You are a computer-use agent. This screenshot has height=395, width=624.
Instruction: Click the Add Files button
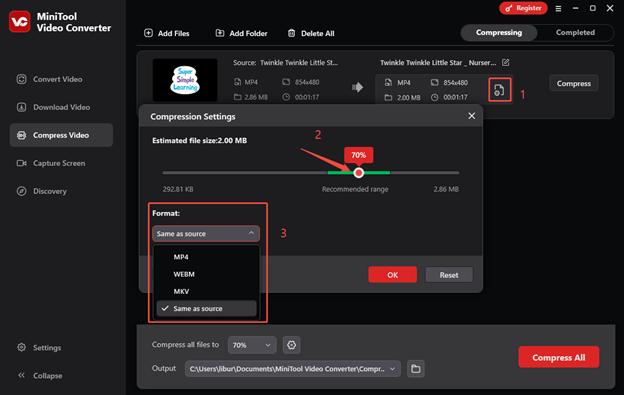tap(166, 33)
